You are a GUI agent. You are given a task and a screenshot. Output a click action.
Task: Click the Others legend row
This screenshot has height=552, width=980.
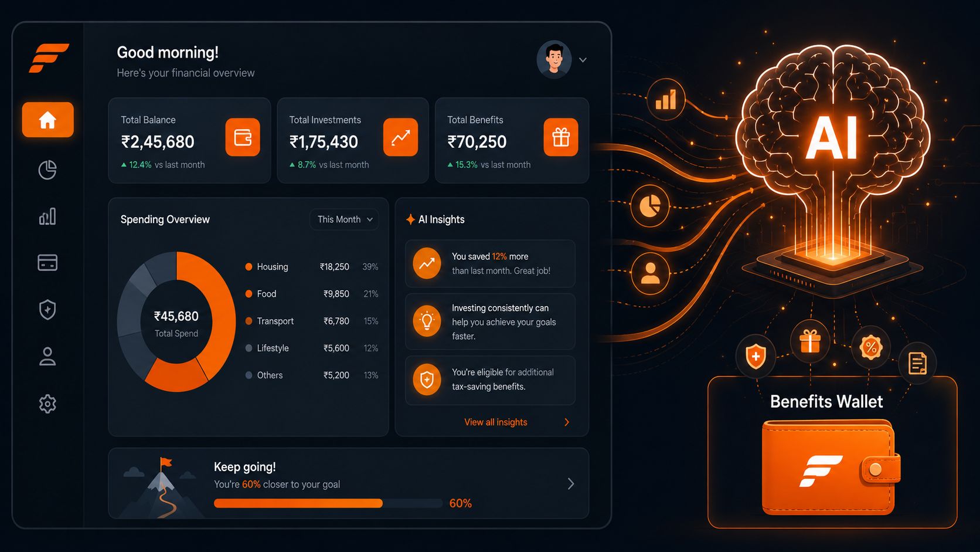311,375
